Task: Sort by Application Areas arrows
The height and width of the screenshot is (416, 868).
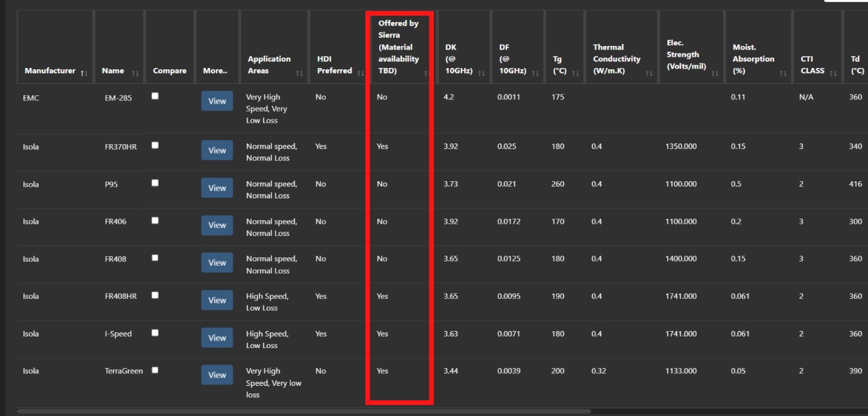Action: pos(299,74)
